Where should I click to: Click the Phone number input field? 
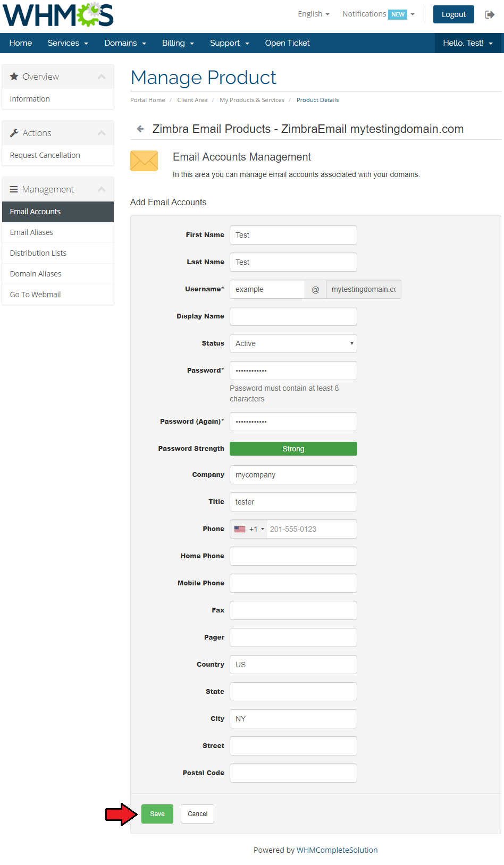312,529
